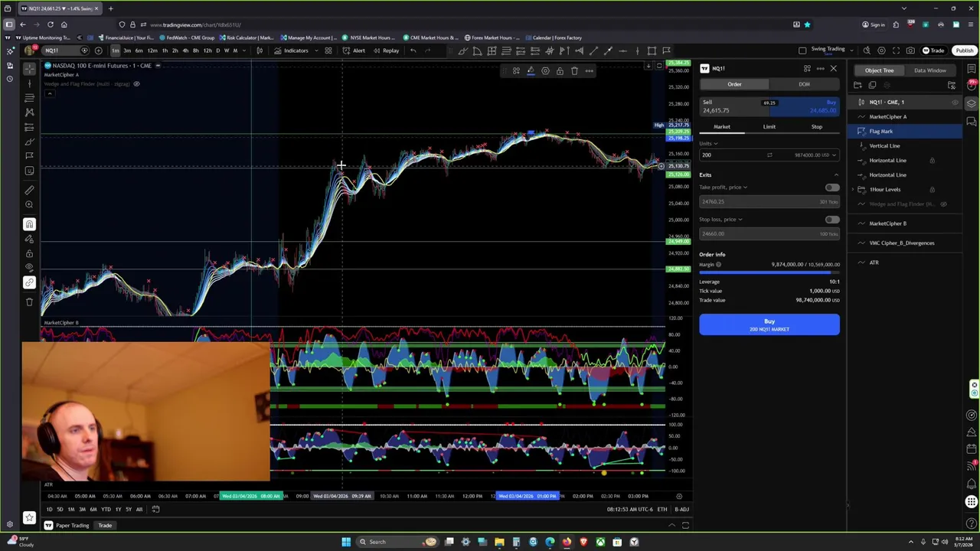The width and height of the screenshot is (980, 551).
Task: Undo last chart action
Action: pos(413,51)
